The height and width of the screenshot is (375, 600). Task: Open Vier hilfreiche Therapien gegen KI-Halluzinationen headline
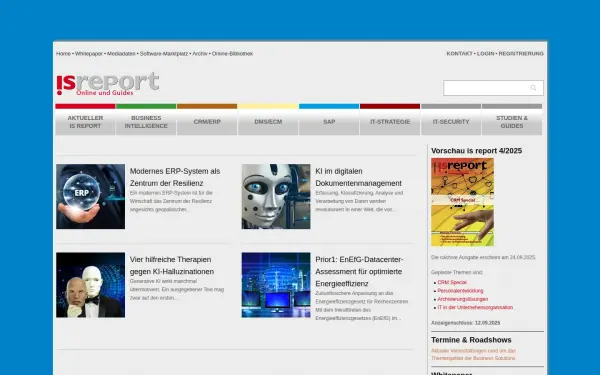click(172, 266)
